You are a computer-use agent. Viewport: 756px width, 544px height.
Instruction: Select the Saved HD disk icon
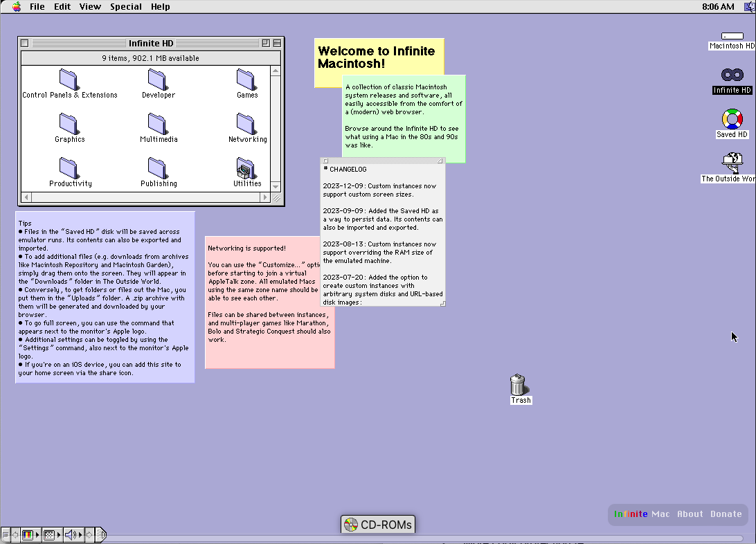point(732,119)
